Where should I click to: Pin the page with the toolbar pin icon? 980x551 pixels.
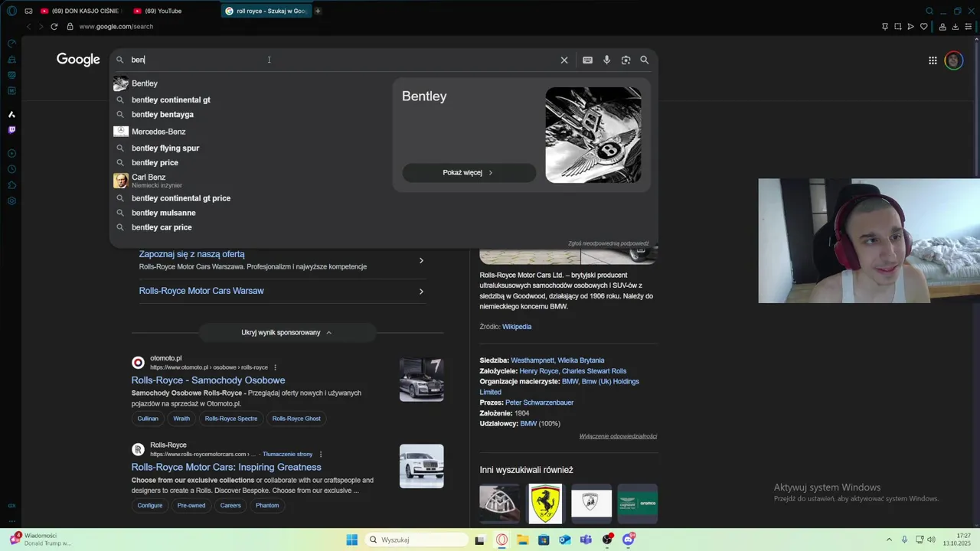(884, 27)
